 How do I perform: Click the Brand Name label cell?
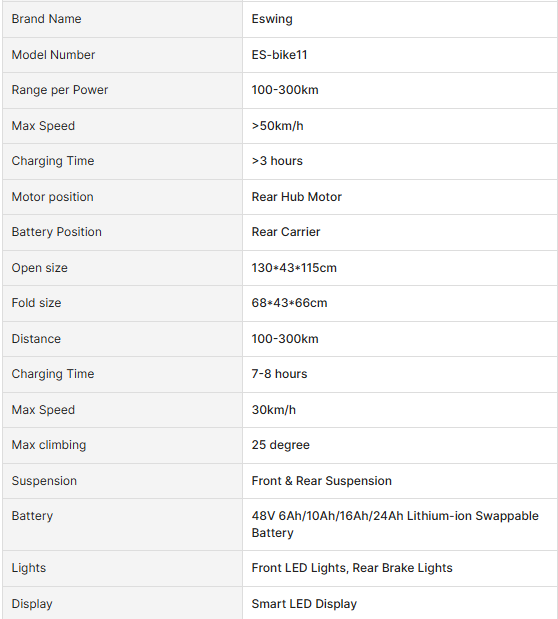(x=122, y=19)
